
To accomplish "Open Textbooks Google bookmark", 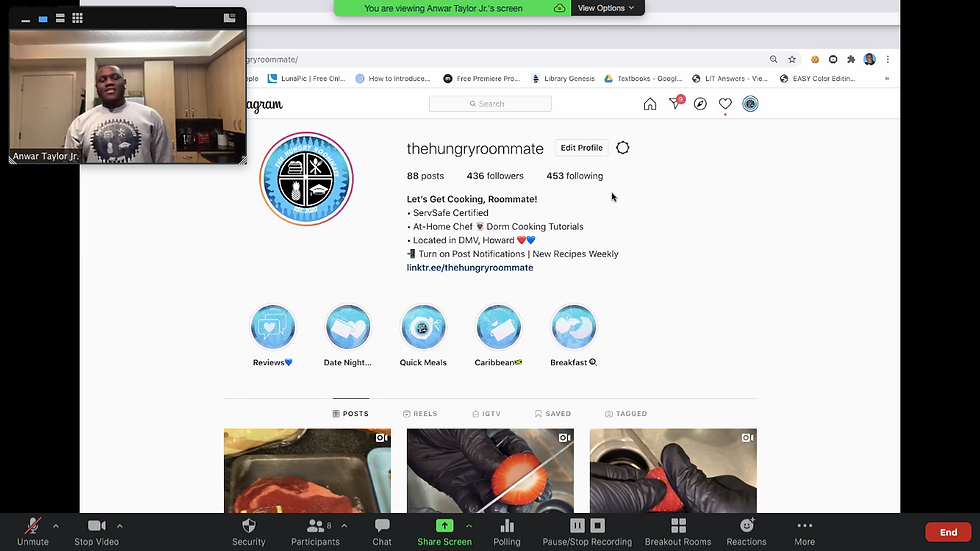I will tap(643, 79).
